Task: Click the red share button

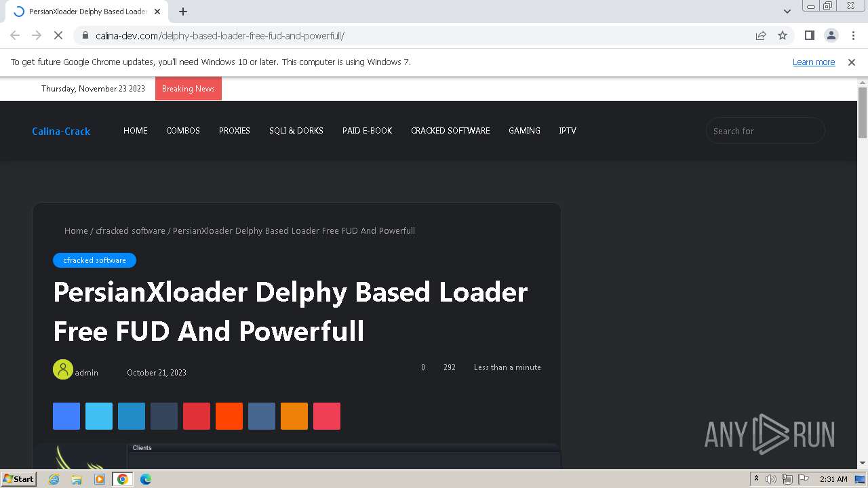Action: click(197, 416)
